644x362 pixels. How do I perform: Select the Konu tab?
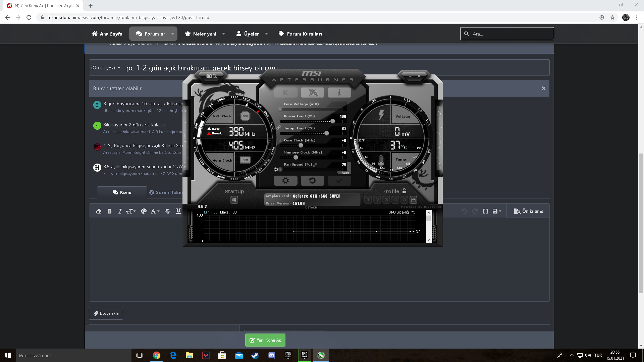(x=122, y=192)
